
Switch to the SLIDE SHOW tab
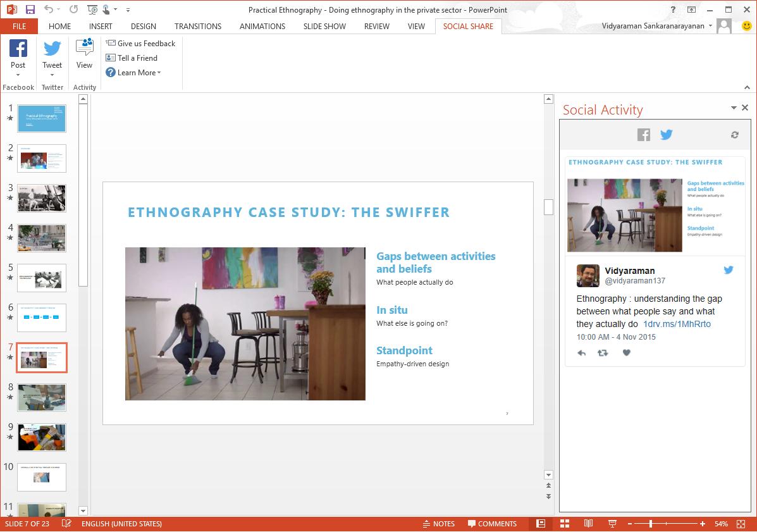(324, 26)
